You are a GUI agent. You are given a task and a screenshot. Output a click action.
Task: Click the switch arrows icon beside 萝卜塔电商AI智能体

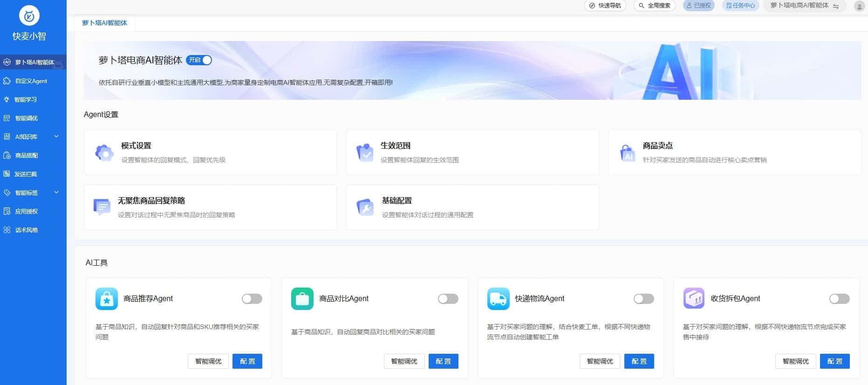[836, 6]
